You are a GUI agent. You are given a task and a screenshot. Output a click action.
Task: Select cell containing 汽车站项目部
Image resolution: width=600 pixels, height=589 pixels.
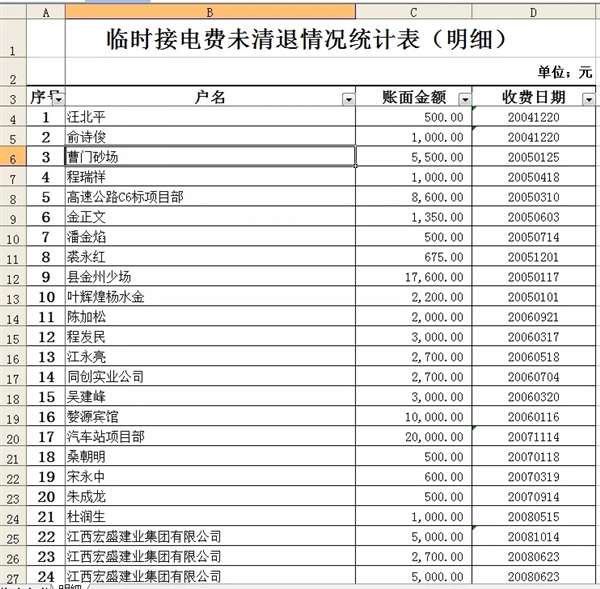210,436
